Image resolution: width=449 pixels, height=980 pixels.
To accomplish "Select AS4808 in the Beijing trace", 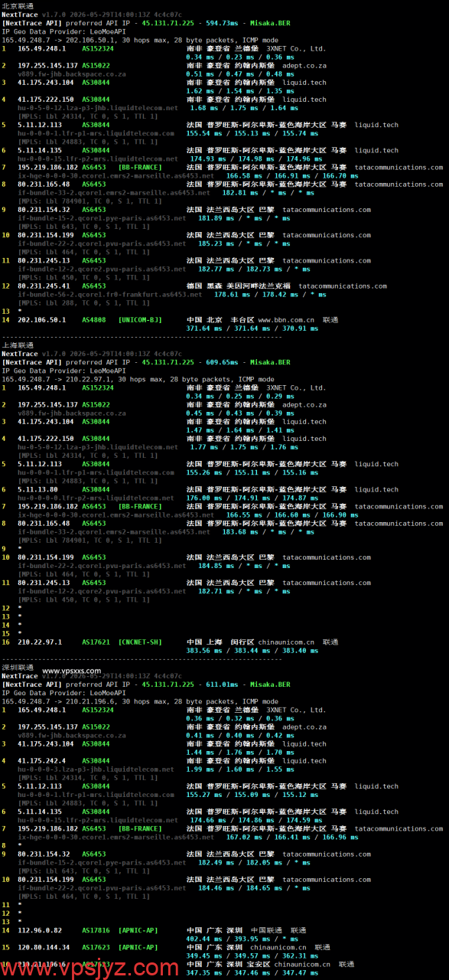I will click(x=93, y=320).
